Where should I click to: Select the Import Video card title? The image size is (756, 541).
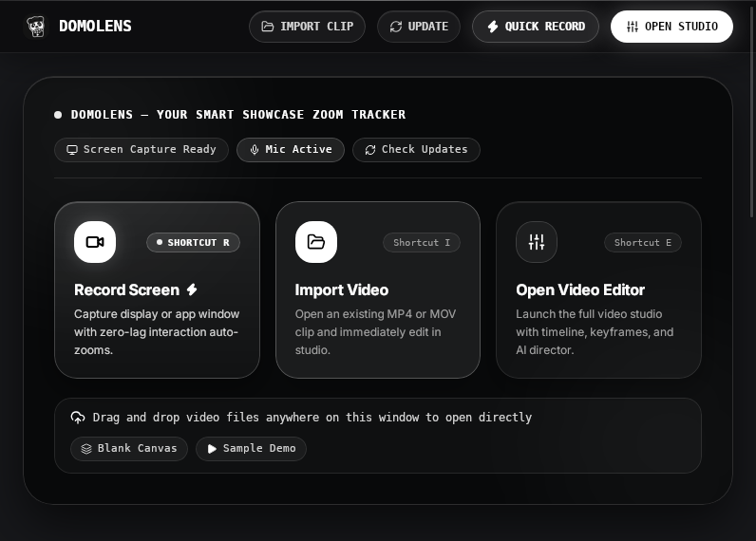tap(342, 289)
